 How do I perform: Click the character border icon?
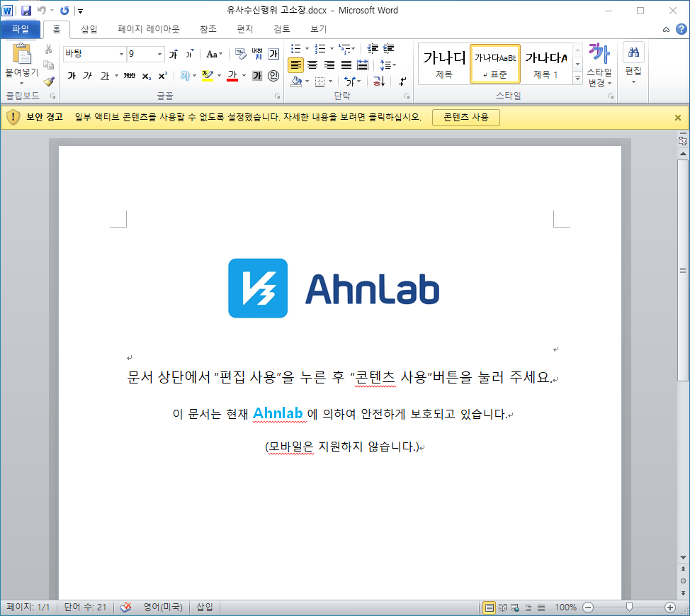click(273, 54)
